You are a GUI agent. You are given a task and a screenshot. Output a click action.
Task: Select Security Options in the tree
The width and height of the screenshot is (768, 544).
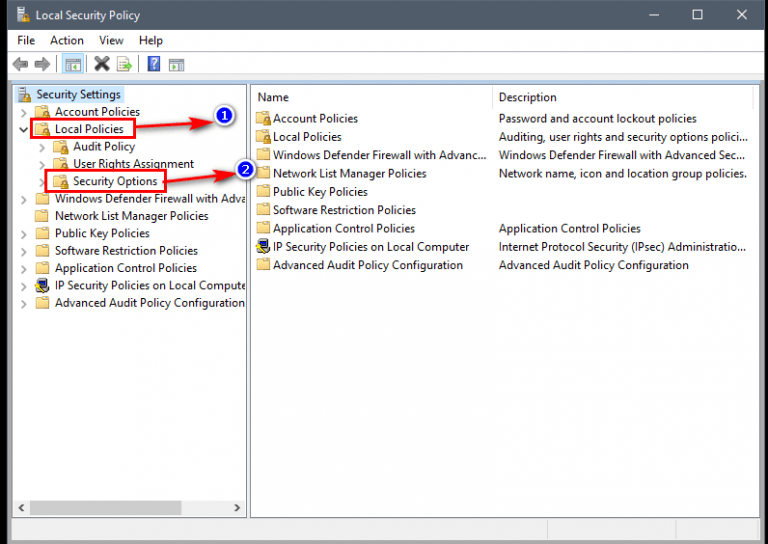[115, 182]
